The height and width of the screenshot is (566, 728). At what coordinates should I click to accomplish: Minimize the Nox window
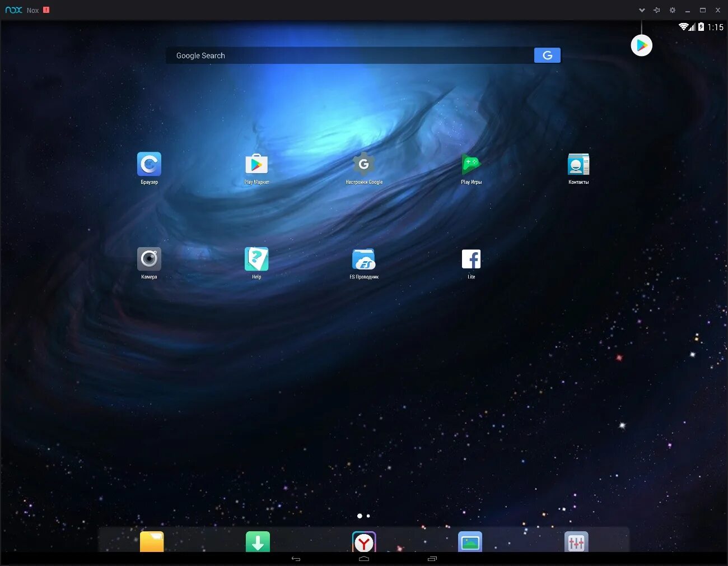tap(687, 10)
